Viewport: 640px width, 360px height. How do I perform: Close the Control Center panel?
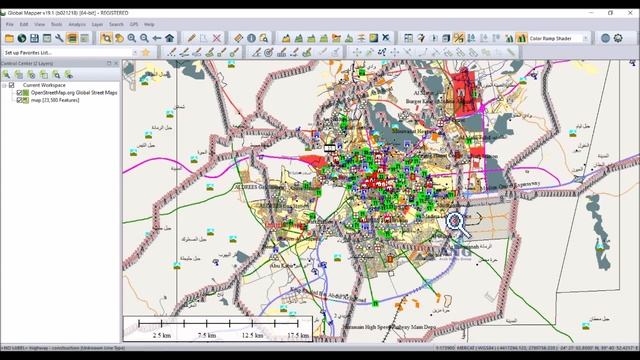tap(116, 63)
